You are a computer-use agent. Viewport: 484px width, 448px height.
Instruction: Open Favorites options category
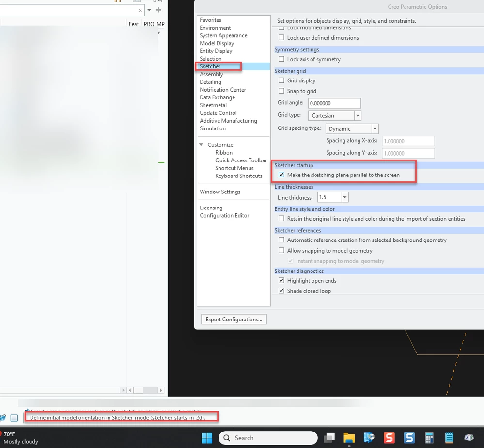(x=211, y=20)
